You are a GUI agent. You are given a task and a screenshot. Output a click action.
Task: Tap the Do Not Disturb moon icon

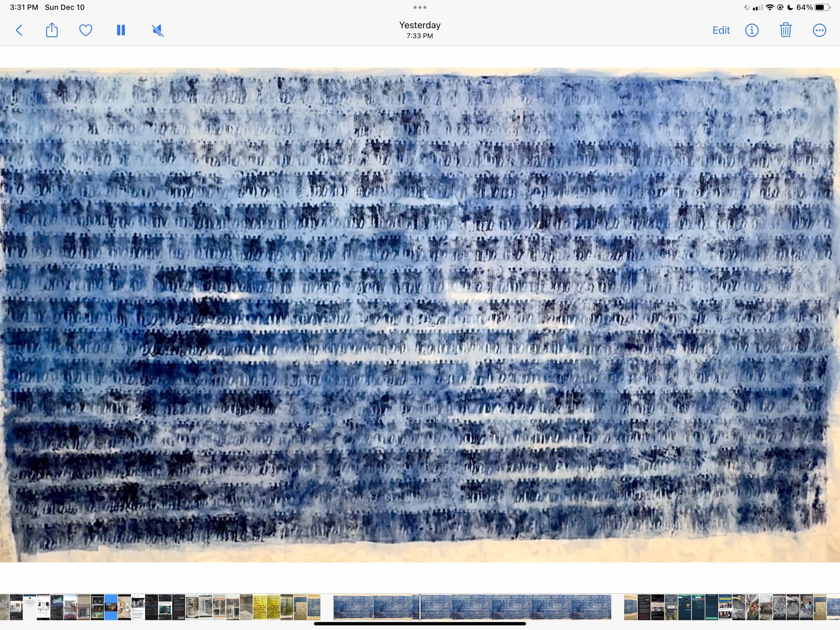(790, 7)
